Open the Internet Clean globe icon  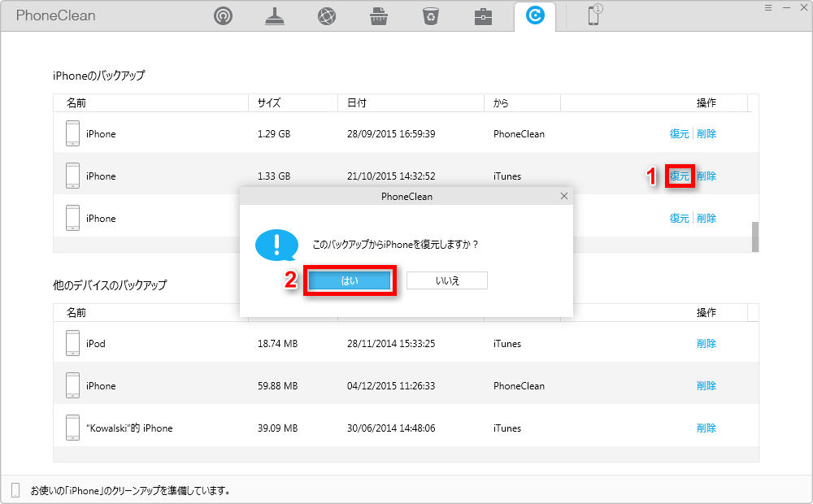click(x=327, y=16)
